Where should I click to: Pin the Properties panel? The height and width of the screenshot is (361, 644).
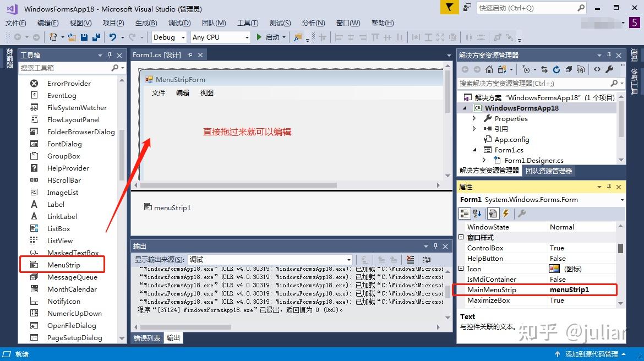click(x=609, y=187)
